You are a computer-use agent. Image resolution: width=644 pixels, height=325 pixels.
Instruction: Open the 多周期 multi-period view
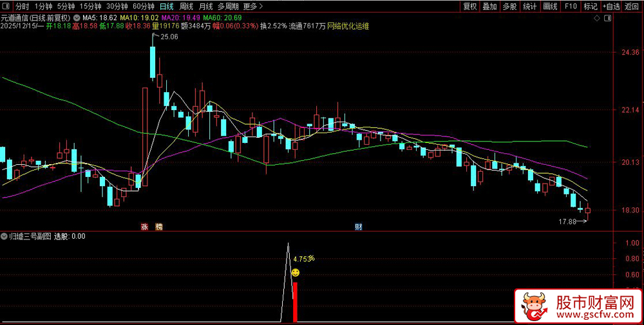228,6
